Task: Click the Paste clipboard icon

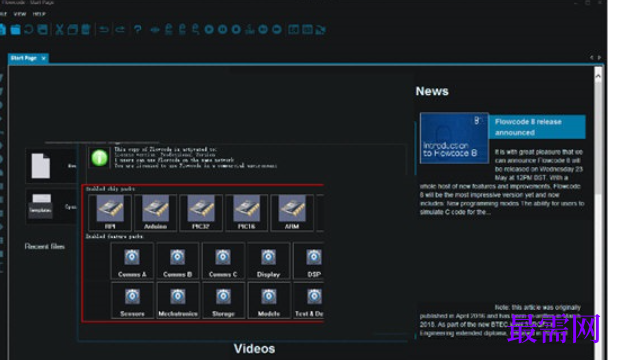Action: 86,30
